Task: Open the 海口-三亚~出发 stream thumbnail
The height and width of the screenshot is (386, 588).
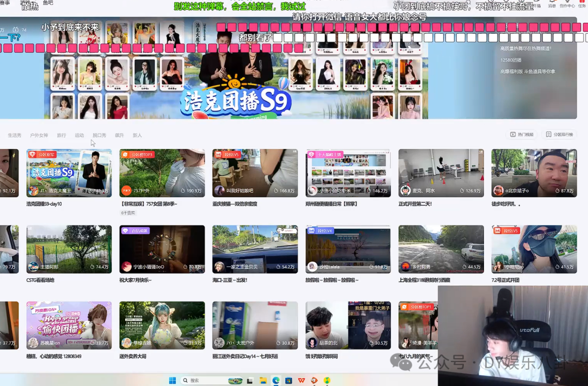Action: pos(255,249)
